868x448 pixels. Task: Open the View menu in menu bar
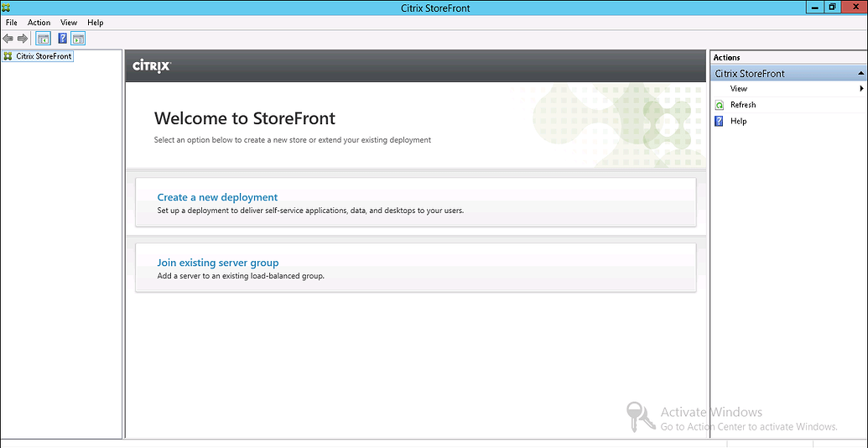[x=69, y=23]
